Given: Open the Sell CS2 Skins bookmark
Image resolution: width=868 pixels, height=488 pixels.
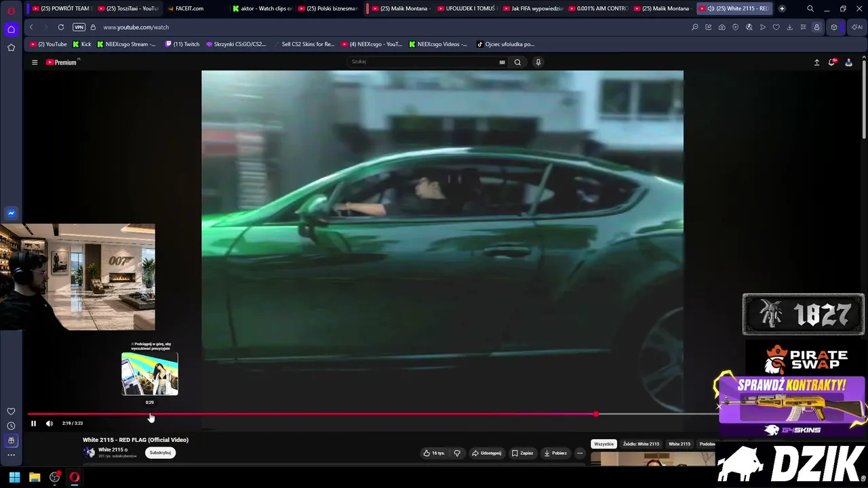Looking at the screenshot, I should (x=304, y=44).
